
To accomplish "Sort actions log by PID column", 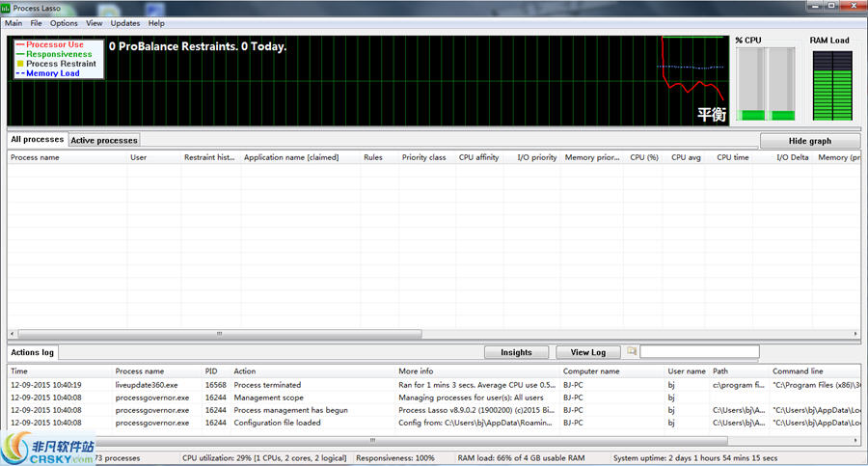I will (x=216, y=371).
